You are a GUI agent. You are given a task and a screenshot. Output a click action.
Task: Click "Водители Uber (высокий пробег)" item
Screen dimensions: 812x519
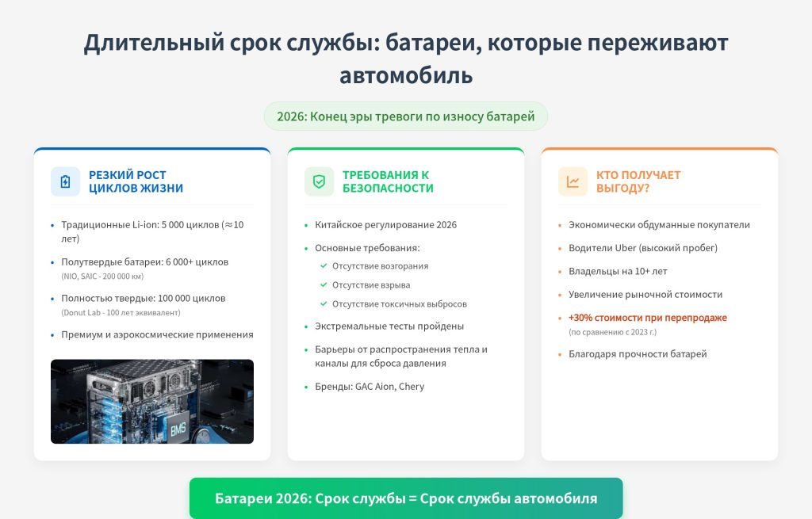click(642, 248)
